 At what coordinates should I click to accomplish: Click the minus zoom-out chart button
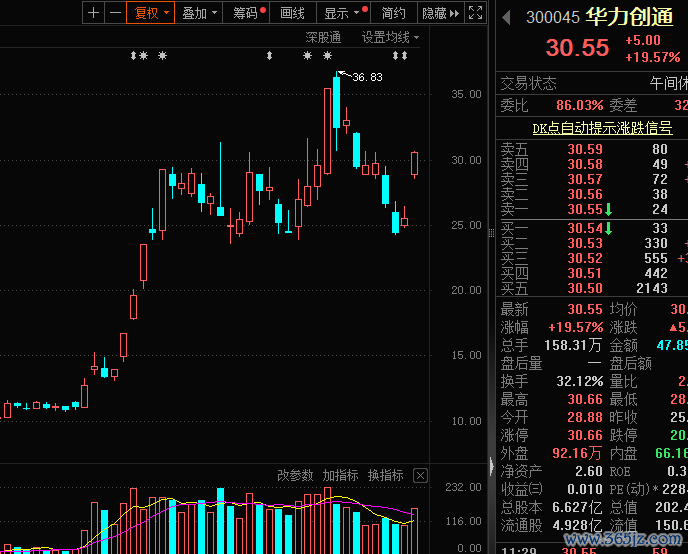coord(115,13)
